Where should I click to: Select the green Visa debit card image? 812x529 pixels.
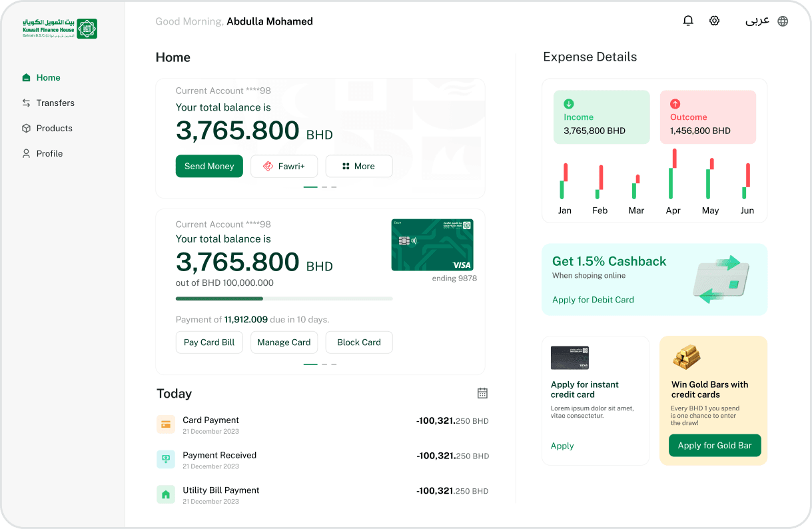click(432, 245)
